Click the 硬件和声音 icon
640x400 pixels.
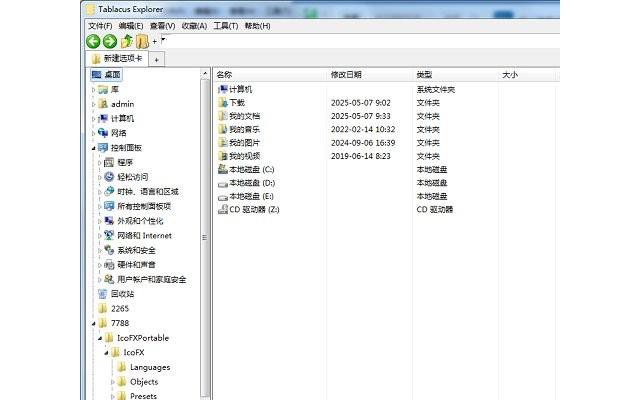[109, 265]
